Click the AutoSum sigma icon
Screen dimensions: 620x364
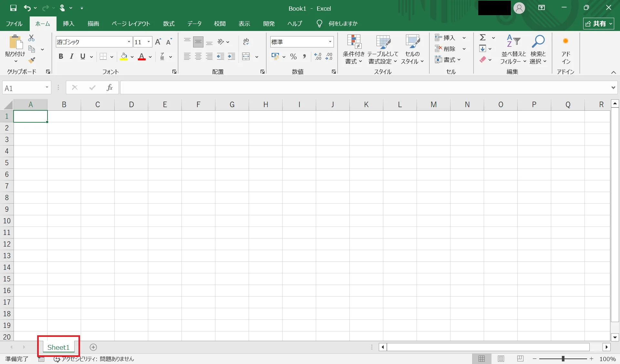coord(483,38)
